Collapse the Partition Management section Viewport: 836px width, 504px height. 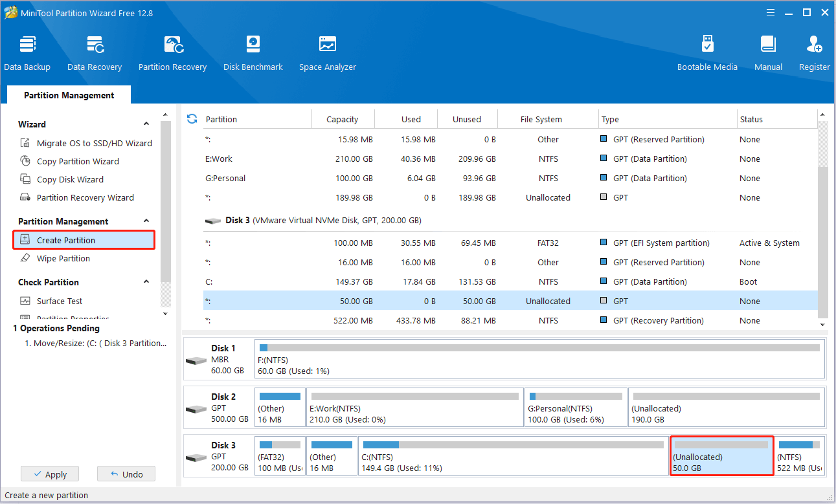point(146,221)
